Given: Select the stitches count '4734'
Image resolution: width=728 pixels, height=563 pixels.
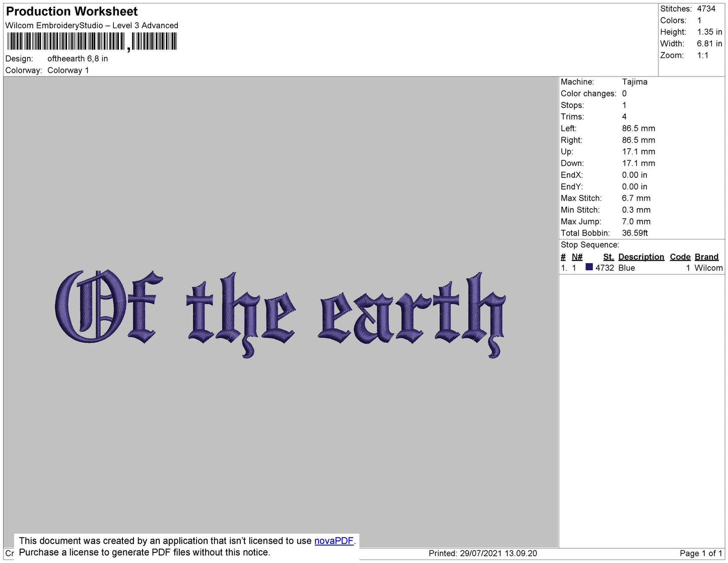Looking at the screenshot, I should pyautogui.click(x=706, y=9).
